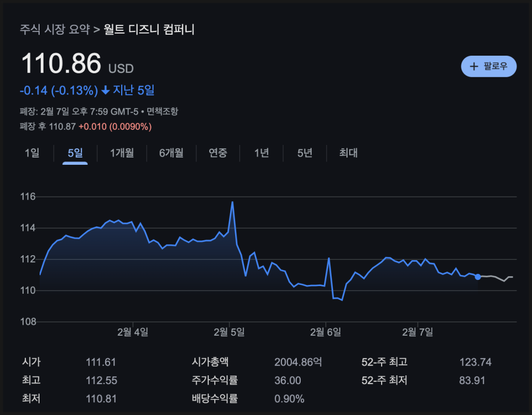Click the 2월 5일 axis label

pyautogui.click(x=229, y=332)
